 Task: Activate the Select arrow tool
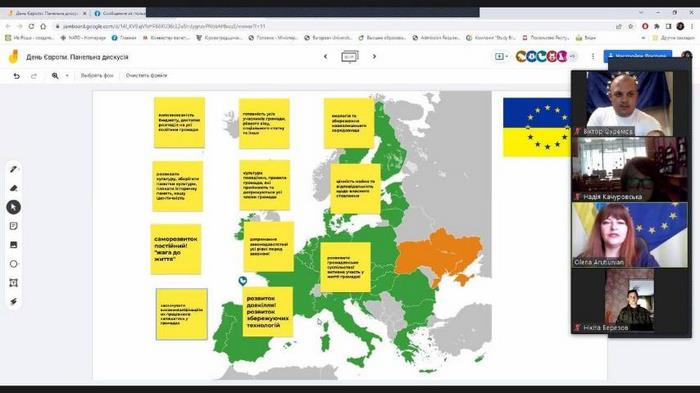pyautogui.click(x=13, y=207)
